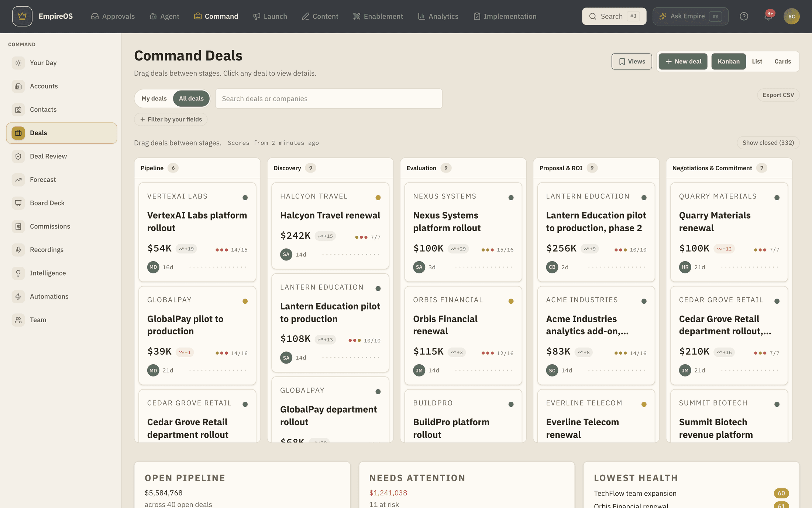Image resolution: width=812 pixels, height=508 pixels.
Task: Switch to Cards view
Action: click(782, 61)
